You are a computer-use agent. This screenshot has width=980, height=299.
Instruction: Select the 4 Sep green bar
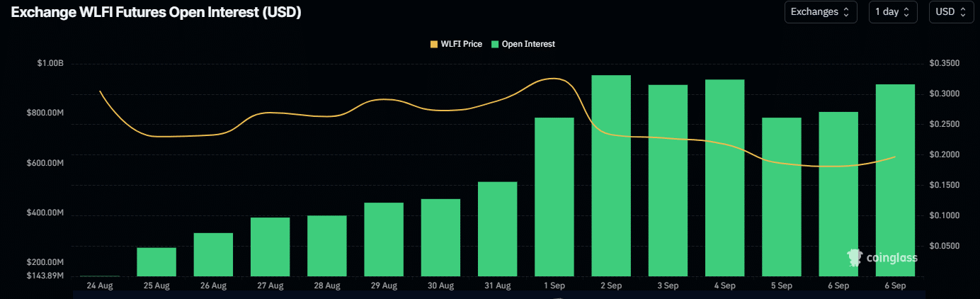(724, 178)
